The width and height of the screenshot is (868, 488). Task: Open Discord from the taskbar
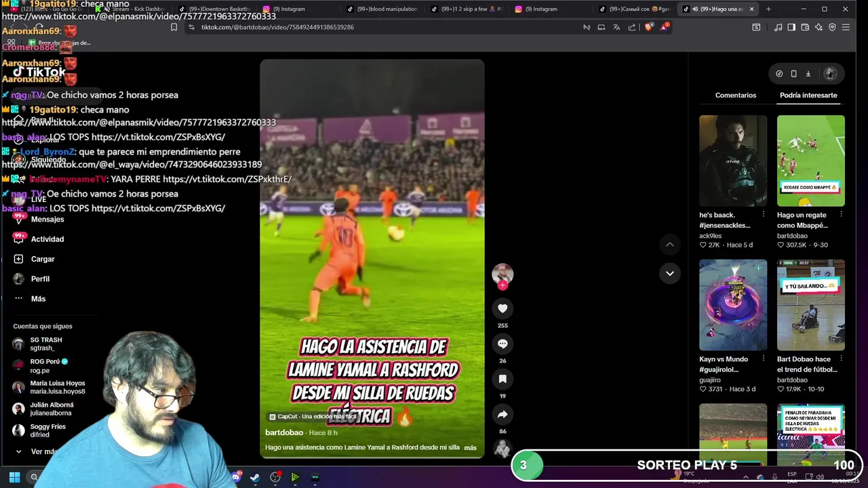point(235,477)
